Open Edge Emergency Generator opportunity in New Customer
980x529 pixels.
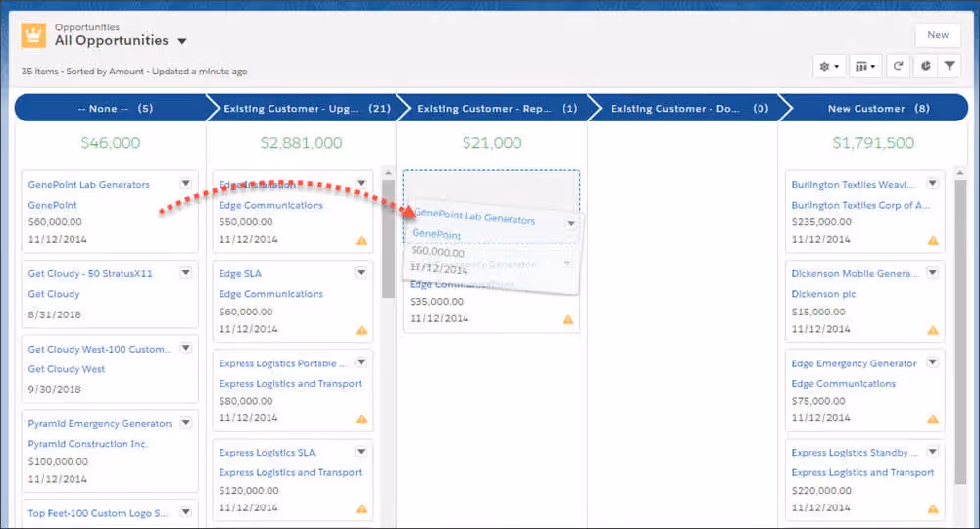coord(854,363)
